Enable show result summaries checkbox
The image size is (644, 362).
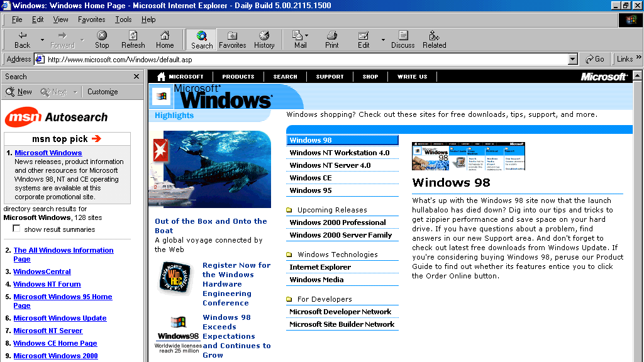[x=16, y=229]
